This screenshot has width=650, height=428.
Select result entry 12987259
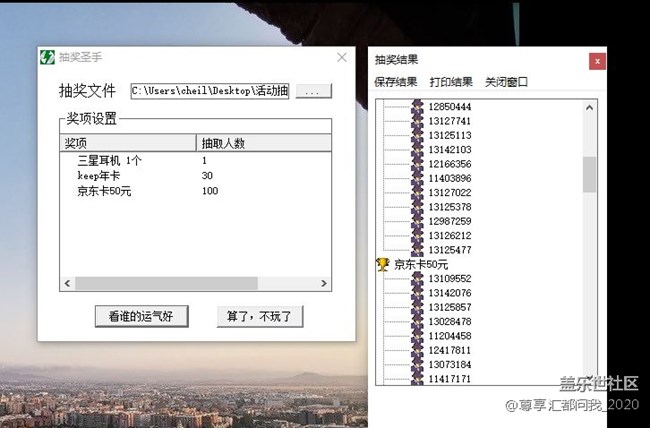click(450, 221)
